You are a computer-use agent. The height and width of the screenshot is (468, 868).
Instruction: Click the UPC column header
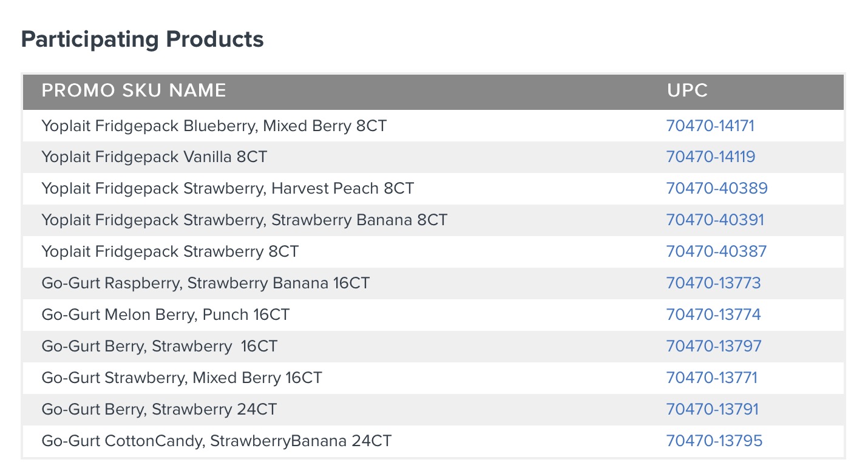coord(688,91)
